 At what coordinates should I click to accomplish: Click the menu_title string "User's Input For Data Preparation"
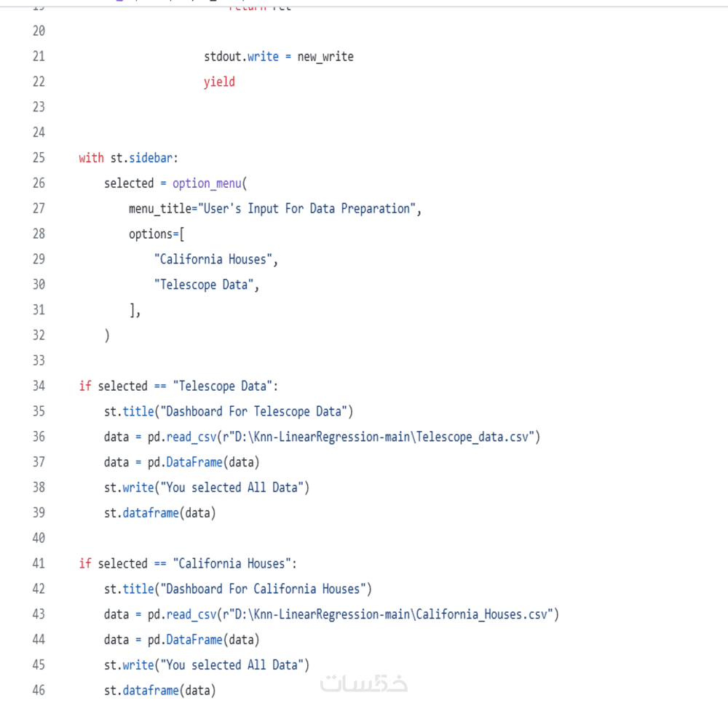pyautogui.click(x=307, y=209)
